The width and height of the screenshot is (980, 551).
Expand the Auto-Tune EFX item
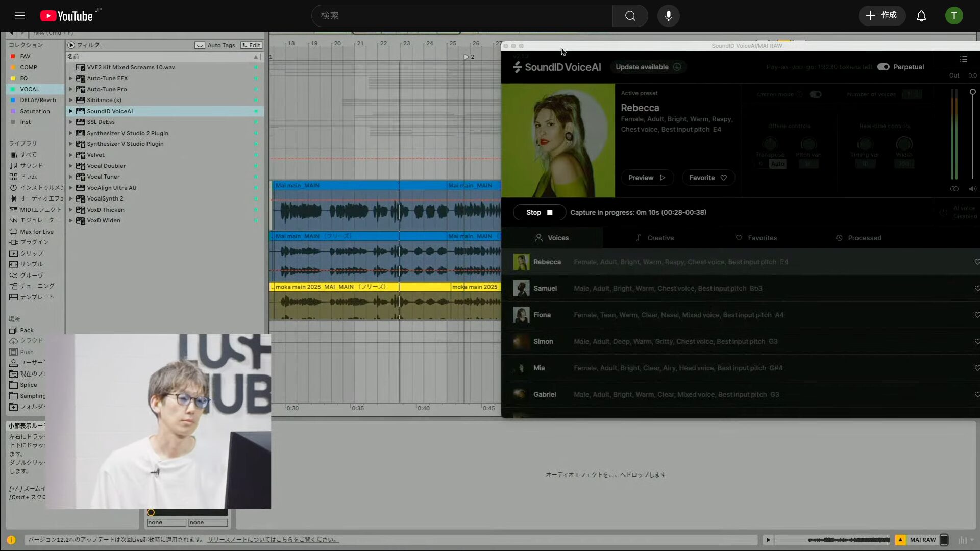click(70, 78)
